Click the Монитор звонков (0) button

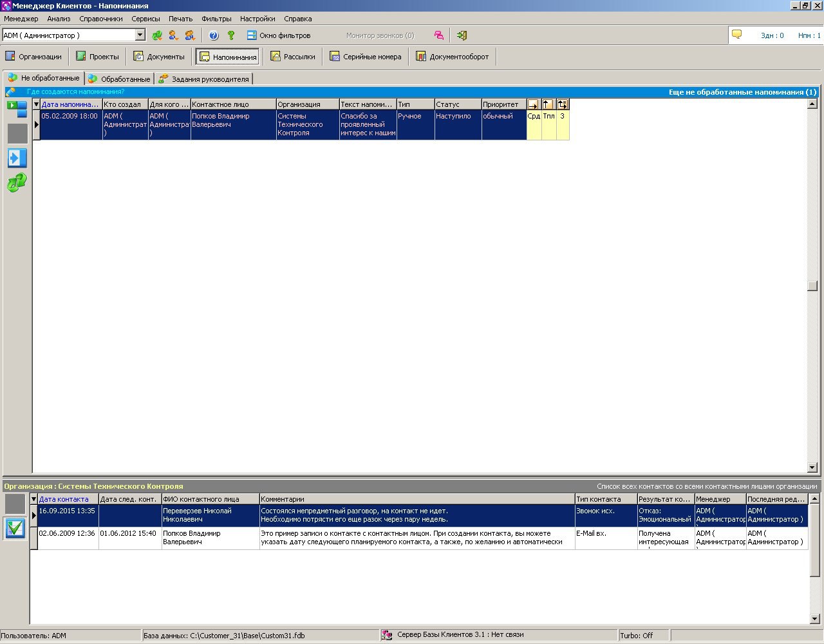380,35
